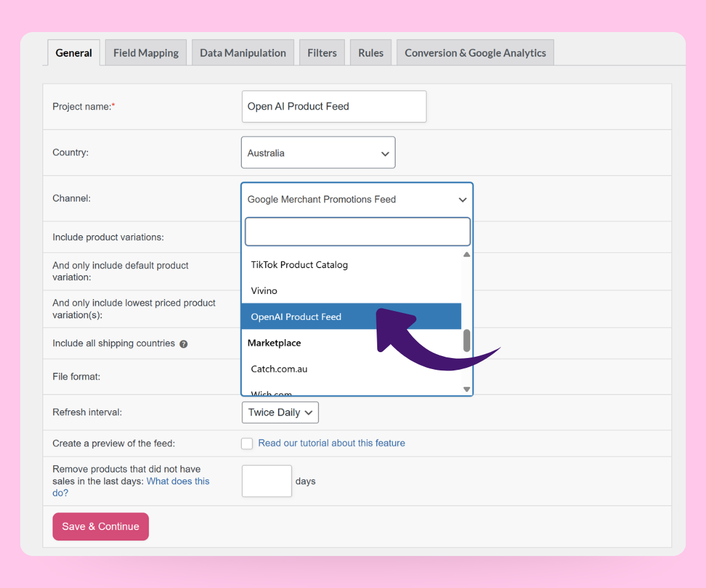
Task: Select the General tab
Action: pyautogui.click(x=74, y=53)
